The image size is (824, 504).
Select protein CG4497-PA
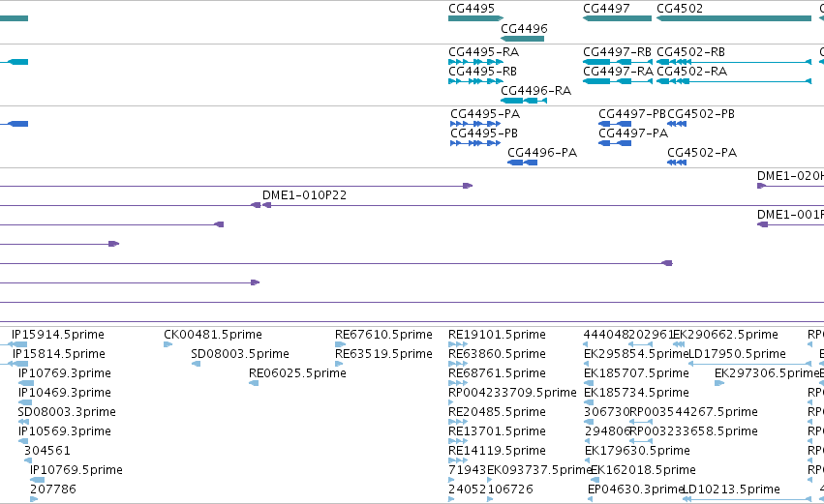[633, 133]
